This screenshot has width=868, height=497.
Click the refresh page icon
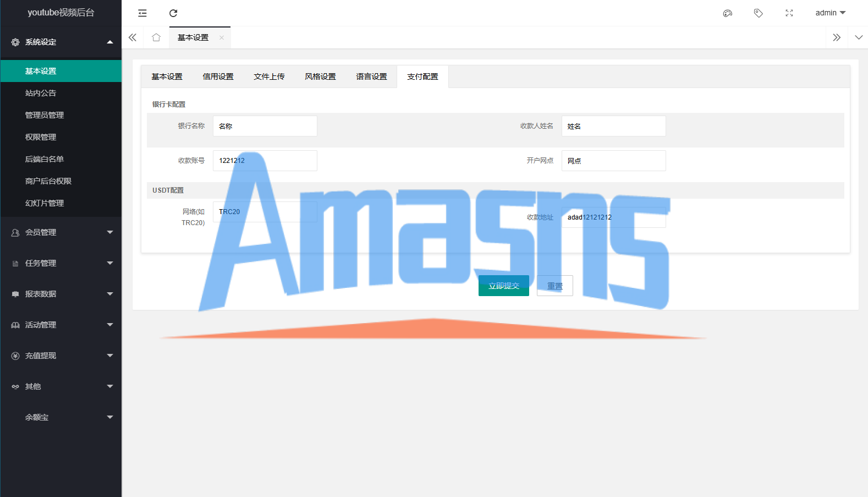pyautogui.click(x=173, y=13)
